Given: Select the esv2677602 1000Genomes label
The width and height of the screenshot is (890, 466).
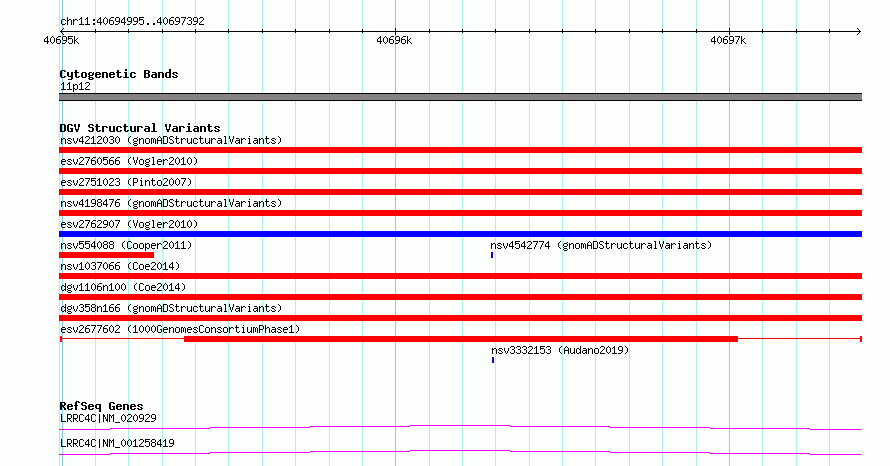Looking at the screenshot, I should 180,329.
